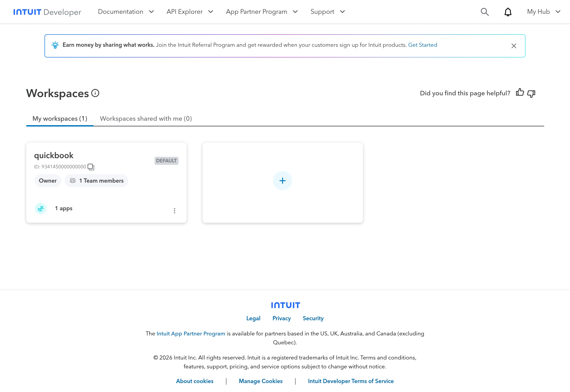Open the notifications bell
Viewport: 570px width, 392px height.
point(508,12)
